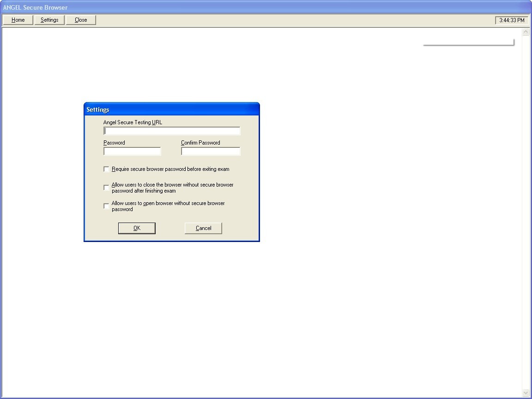
Task: Click the Home toolbar button
Action: [18, 20]
